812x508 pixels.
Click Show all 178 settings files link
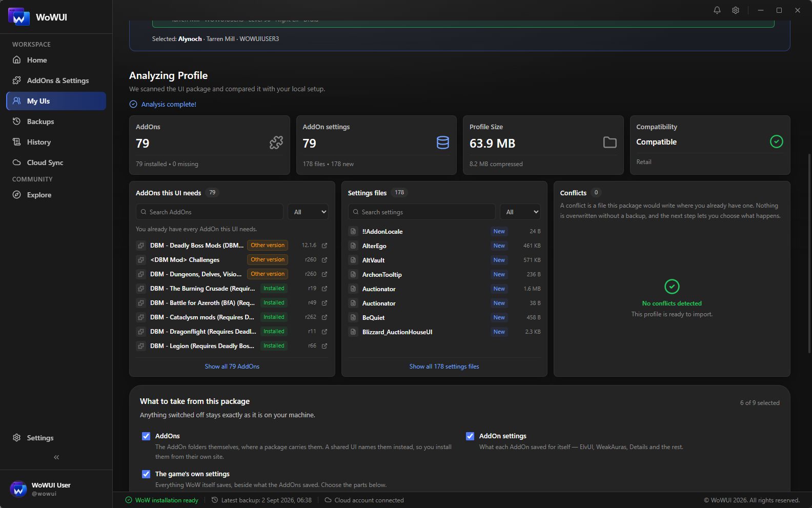tap(444, 367)
